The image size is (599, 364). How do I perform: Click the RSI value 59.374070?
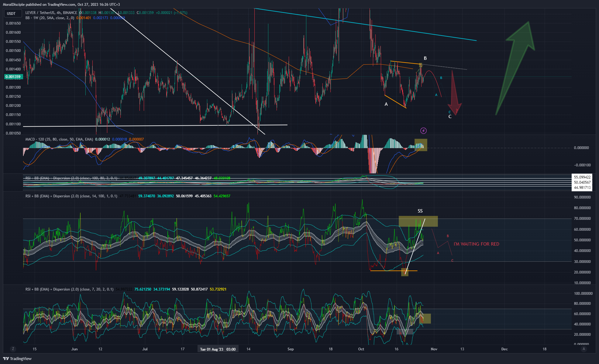(147, 196)
